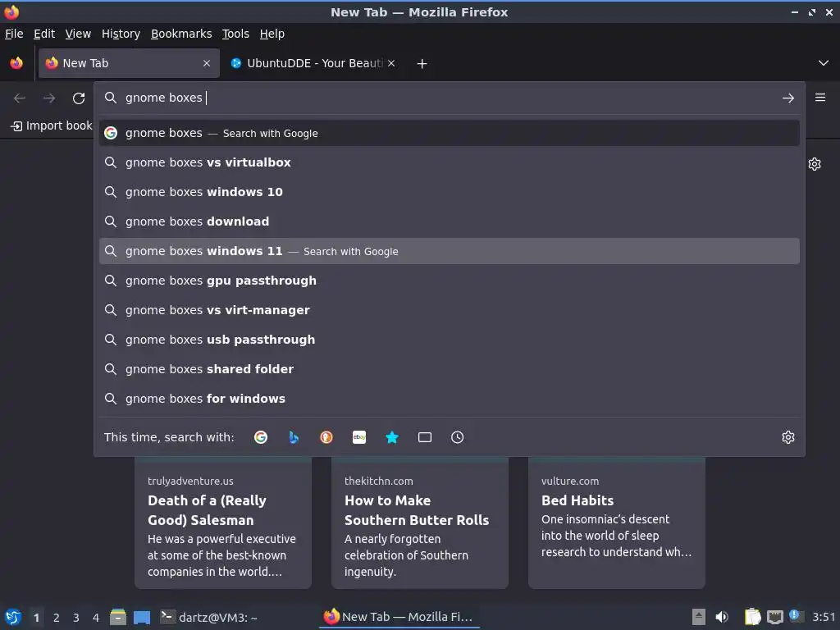This screenshot has width=840, height=630.
Task: Choose suggestion 'gnome boxes vs virt-manager'
Action: click(x=449, y=309)
